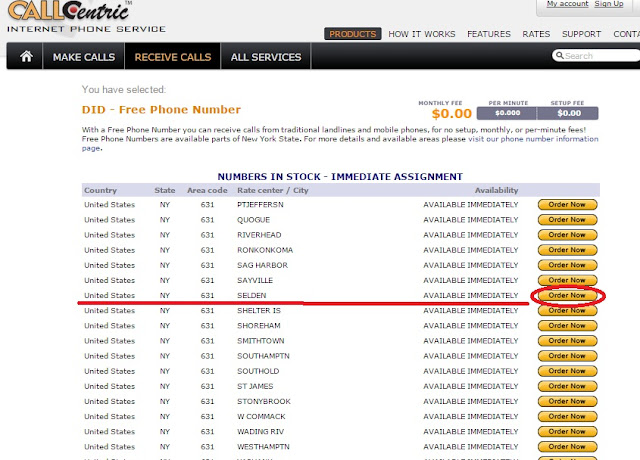Click the Rate center / City column header
The height and width of the screenshot is (460, 640).
(273, 190)
